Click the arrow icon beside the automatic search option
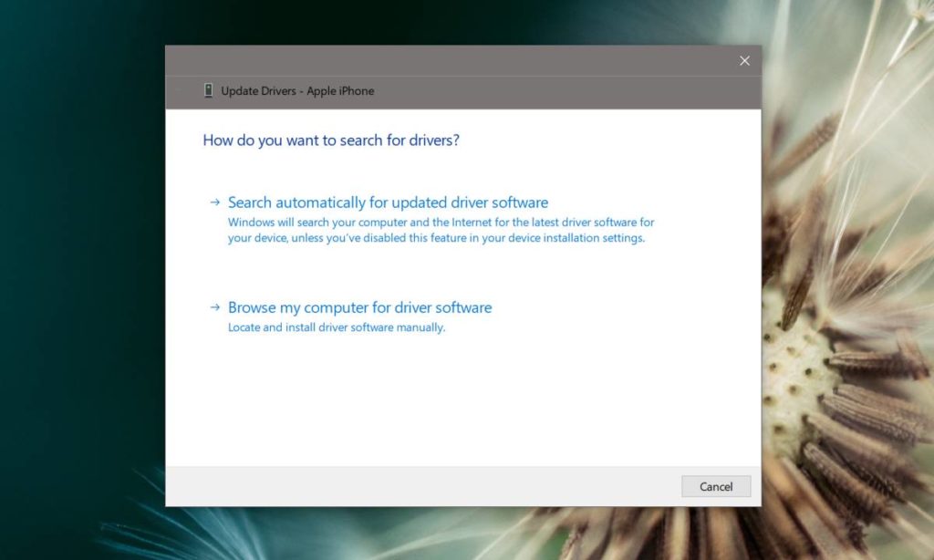 click(x=216, y=202)
